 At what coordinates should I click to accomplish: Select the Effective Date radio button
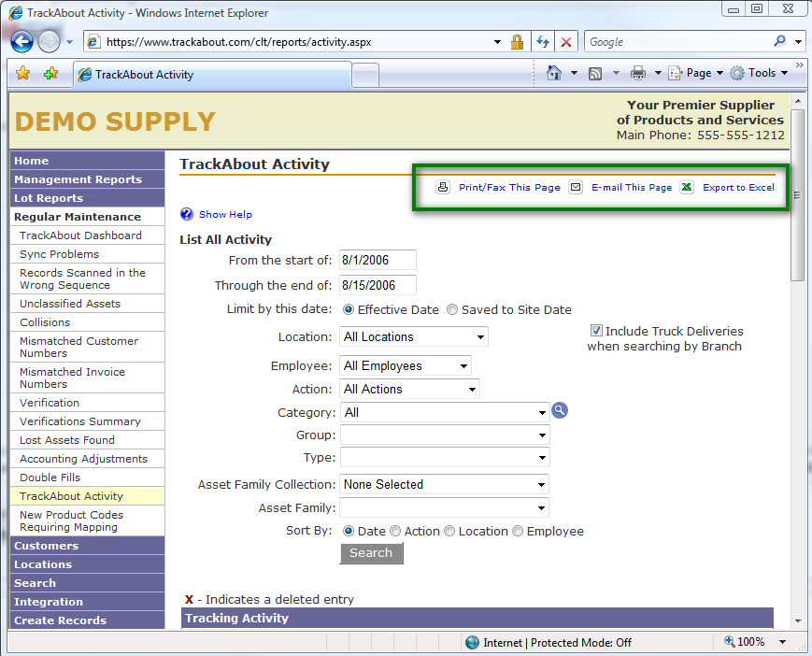pyautogui.click(x=349, y=309)
